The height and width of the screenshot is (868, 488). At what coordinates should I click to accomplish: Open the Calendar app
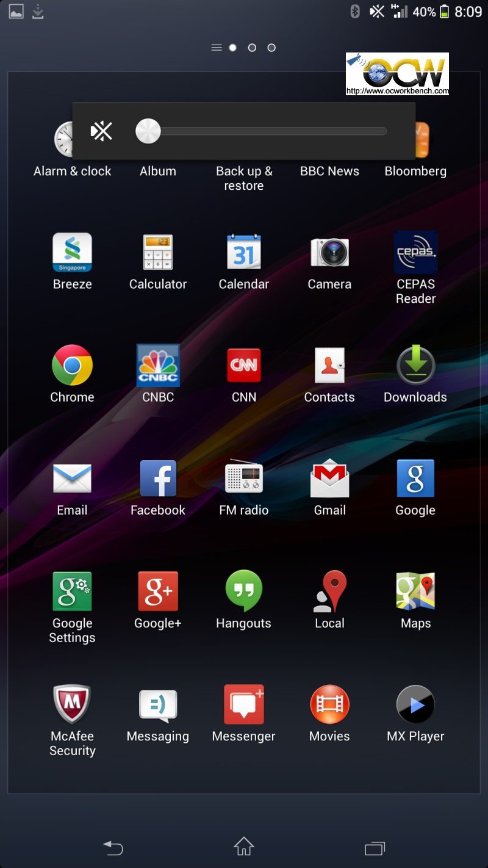click(x=244, y=252)
